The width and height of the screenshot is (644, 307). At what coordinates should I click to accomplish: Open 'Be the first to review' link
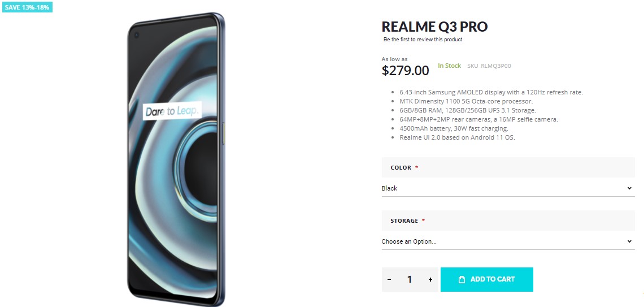423,40
